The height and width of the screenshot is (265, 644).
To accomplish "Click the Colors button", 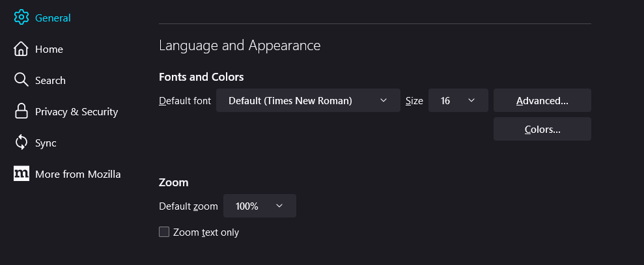I will 542,130.
